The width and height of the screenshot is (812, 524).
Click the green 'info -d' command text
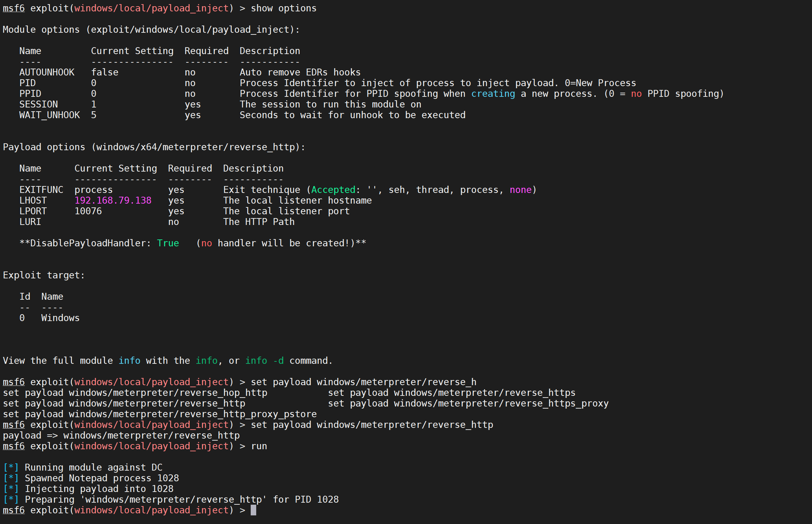click(x=264, y=361)
